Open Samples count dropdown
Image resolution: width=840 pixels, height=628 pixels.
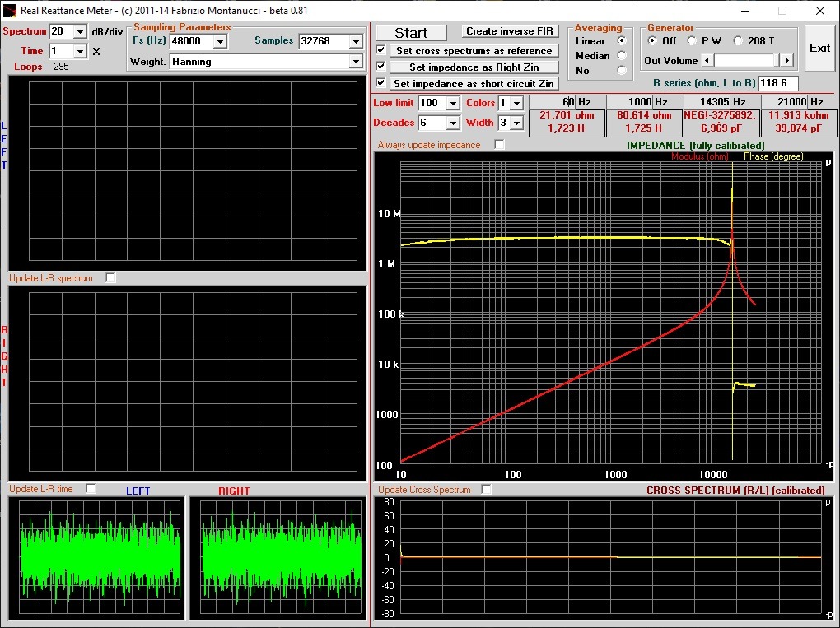[357, 41]
